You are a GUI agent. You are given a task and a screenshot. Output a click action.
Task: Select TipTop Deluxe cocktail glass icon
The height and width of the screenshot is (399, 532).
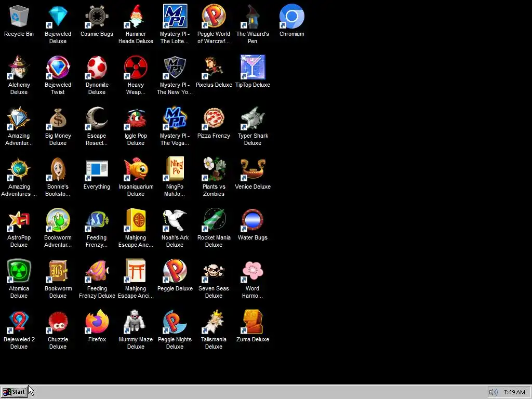point(253,67)
